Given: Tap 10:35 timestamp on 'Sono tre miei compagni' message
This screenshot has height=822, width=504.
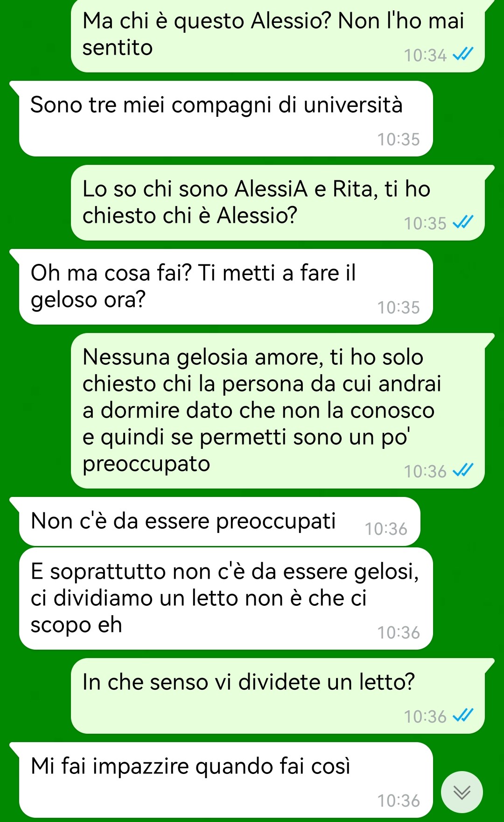Looking at the screenshot, I should point(399,139).
